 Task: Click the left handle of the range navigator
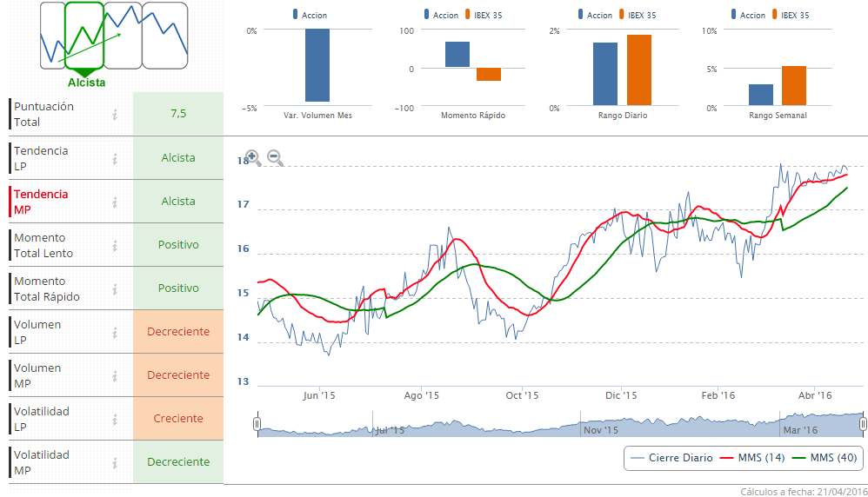[257, 424]
